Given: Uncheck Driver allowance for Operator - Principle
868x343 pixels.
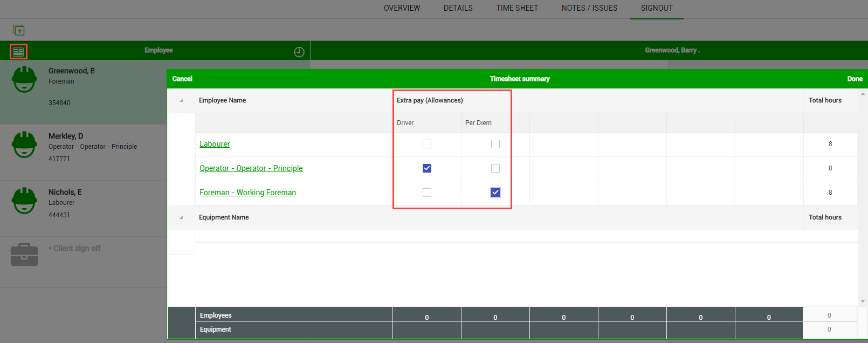Looking at the screenshot, I should (427, 168).
